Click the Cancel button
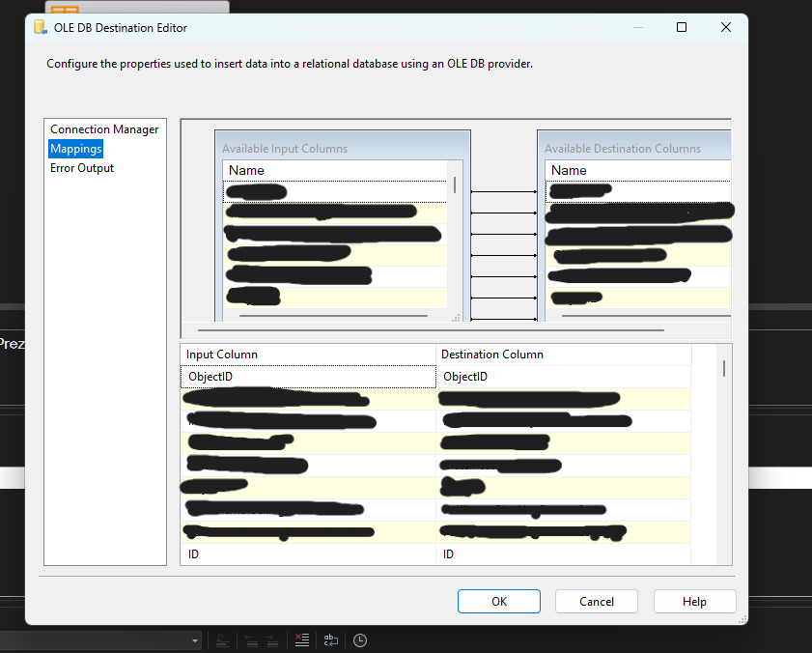 point(596,601)
